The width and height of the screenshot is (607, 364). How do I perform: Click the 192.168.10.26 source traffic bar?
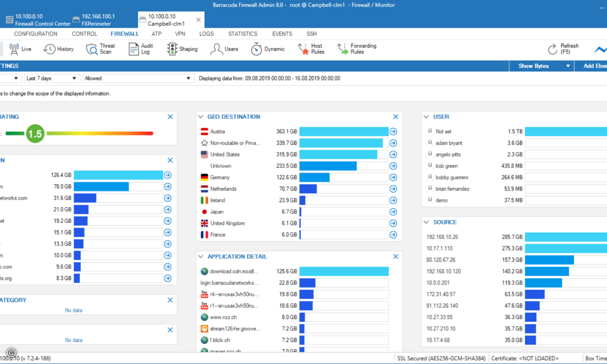point(566,237)
